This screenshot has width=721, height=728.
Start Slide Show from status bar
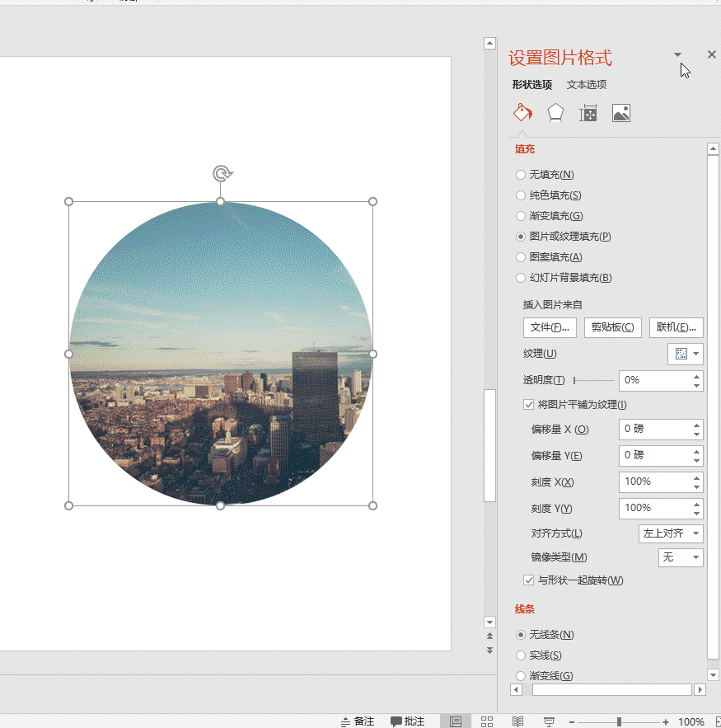(550, 721)
